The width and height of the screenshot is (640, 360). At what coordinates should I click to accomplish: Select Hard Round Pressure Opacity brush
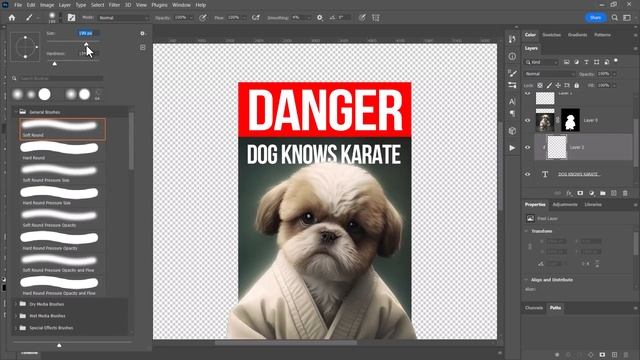click(62, 241)
